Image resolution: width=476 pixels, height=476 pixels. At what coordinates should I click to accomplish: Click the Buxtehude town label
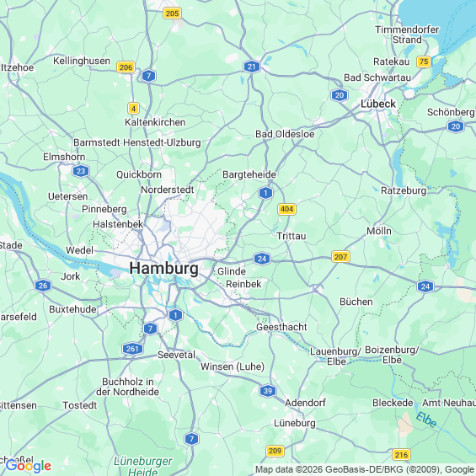click(72, 309)
